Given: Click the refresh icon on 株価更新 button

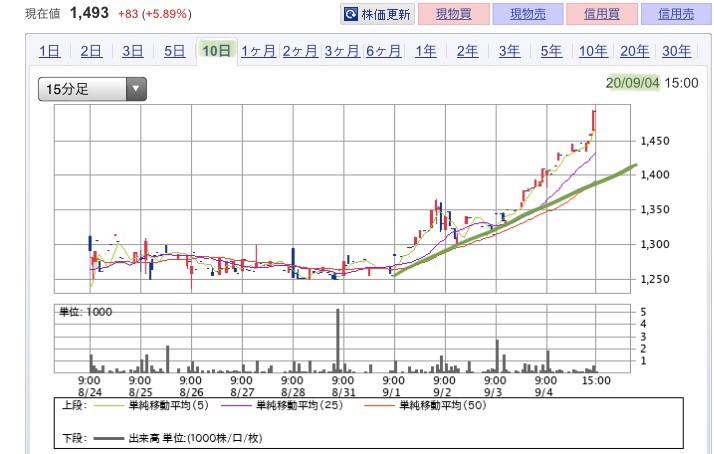Looking at the screenshot, I should click(351, 14).
